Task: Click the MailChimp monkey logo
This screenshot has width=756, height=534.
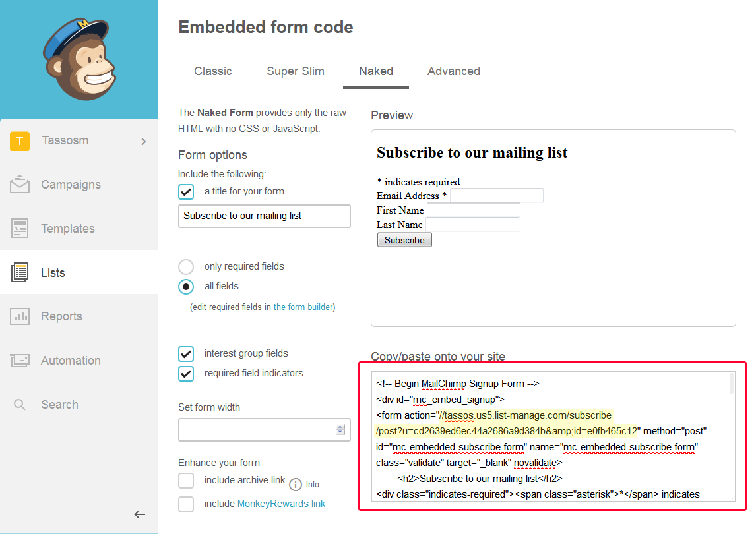Action: click(x=79, y=58)
